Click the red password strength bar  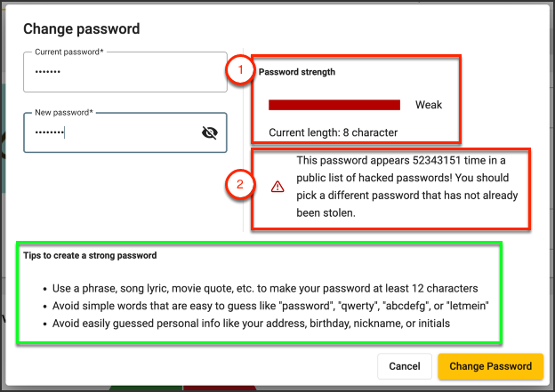[x=334, y=105]
